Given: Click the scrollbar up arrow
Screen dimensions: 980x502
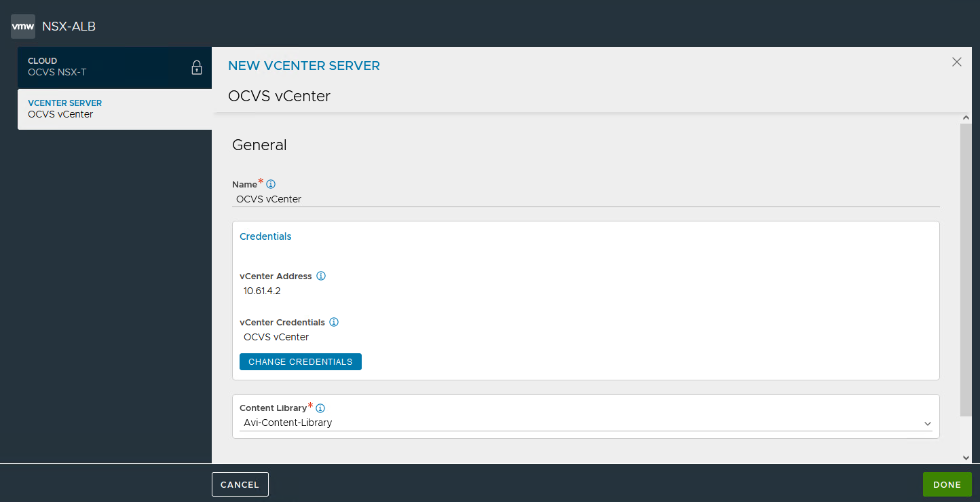Looking at the screenshot, I should click(966, 118).
